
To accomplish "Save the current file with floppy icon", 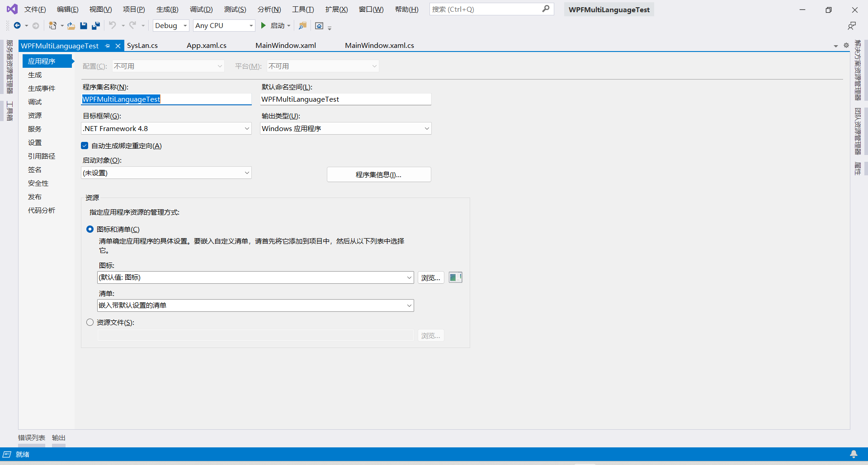I will pos(84,26).
